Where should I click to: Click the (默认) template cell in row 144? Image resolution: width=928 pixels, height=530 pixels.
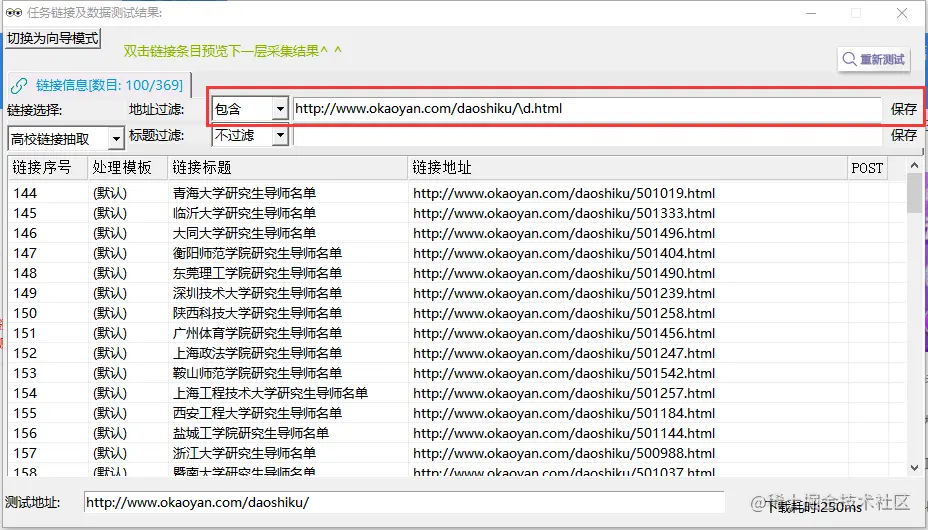coord(109,193)
